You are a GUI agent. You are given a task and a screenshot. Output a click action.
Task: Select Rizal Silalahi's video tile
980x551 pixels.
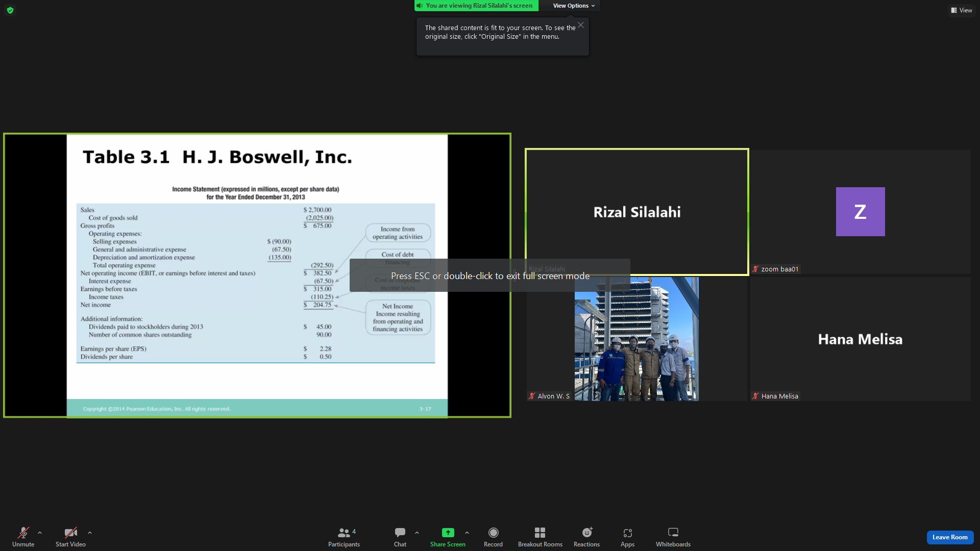click(x=637, y=212)
